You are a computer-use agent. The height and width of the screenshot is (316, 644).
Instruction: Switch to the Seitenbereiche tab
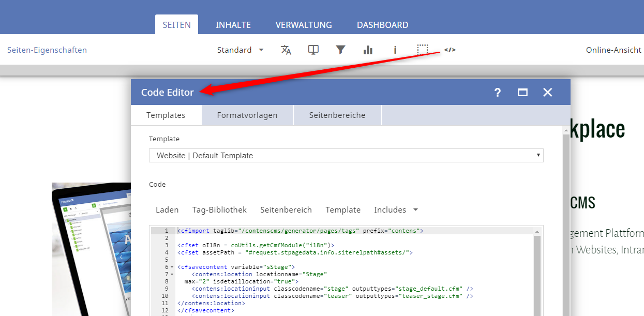[337, 115]
